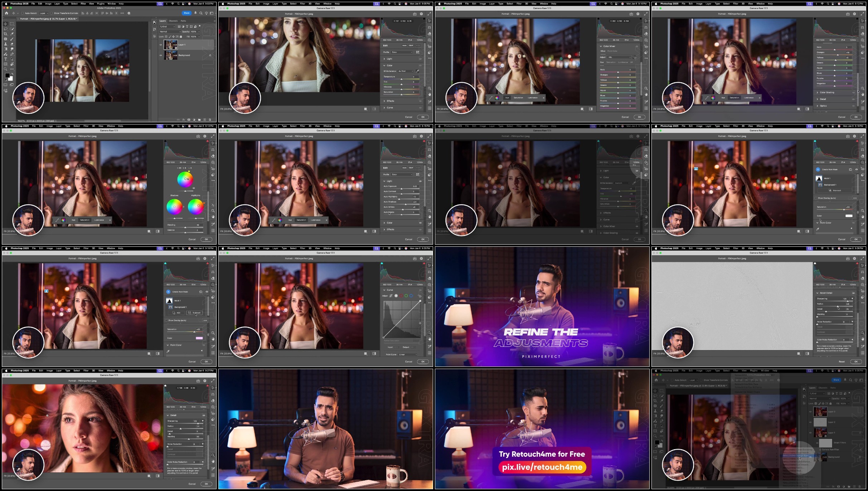868x491 pixels.
Task: Open Home screen icon in 9:03 PM Photoshop frame
Action: pos(6,13)
